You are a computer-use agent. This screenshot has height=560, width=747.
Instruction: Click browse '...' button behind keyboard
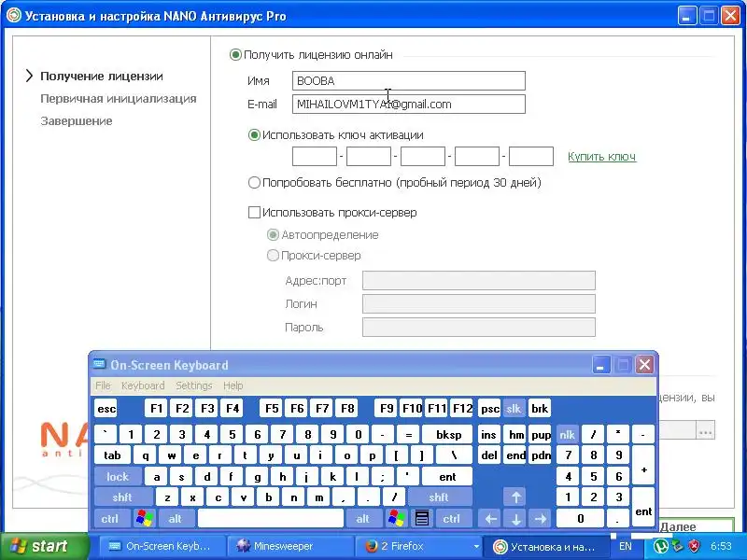pos(706,431)
